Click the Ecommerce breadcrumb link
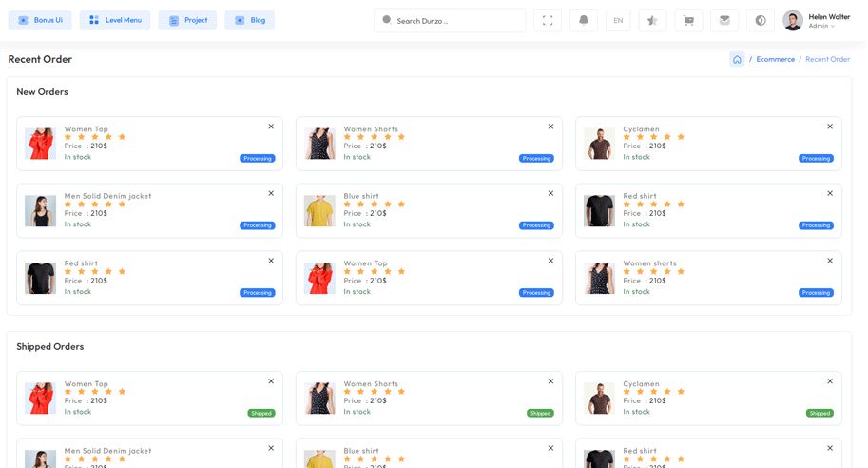This screenshot has width=868, height=468. (x=775, y=59)
